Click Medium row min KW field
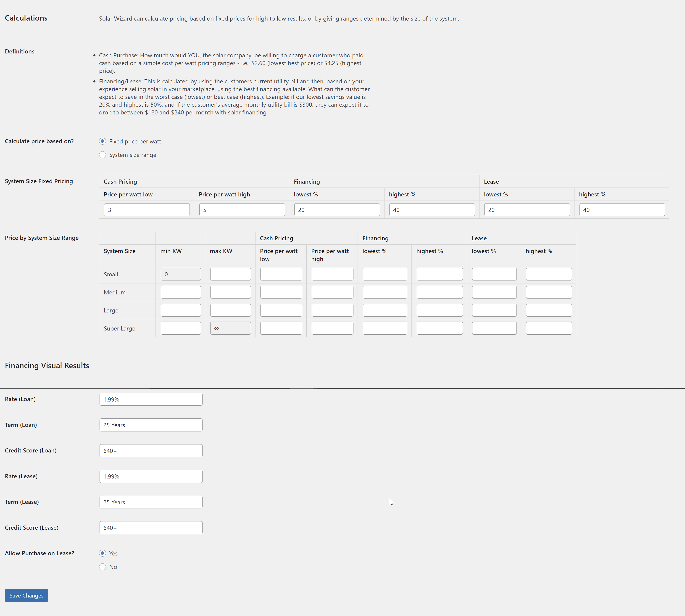Viewport: 685px width, 616px height. [x=181, y=292]
